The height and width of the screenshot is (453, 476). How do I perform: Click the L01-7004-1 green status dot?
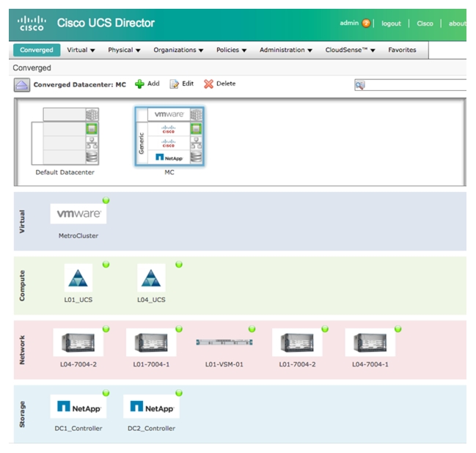click(179, 329)
